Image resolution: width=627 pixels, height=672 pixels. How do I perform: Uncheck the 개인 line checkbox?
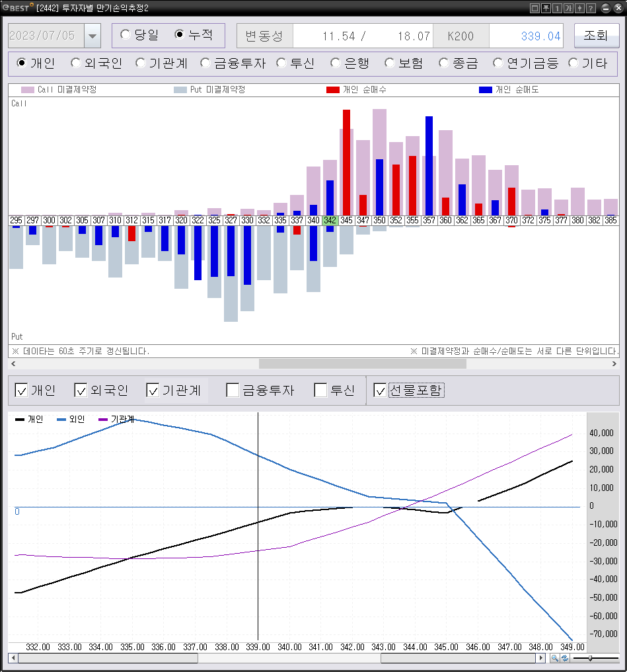[x=21, y=390]
